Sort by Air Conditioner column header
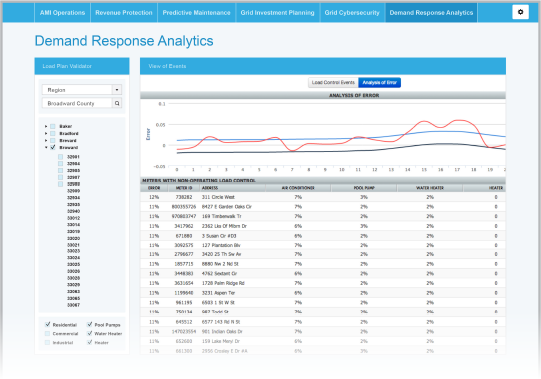541x379 pixels. tap(298, 188)
